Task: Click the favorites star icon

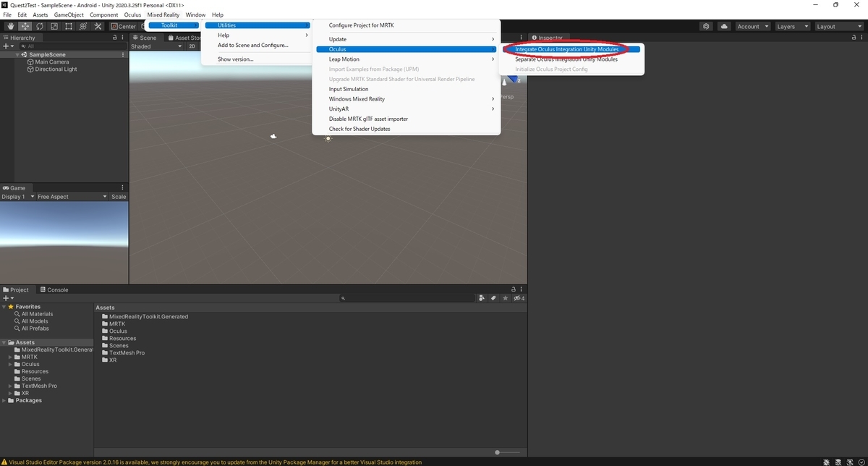Action: tap(505, 298)
